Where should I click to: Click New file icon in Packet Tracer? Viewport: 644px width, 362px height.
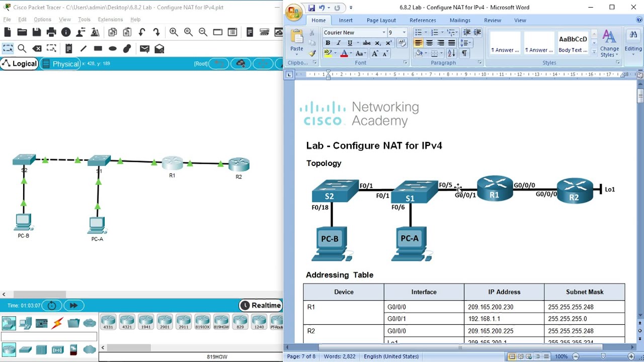click(x=7, y=32)
